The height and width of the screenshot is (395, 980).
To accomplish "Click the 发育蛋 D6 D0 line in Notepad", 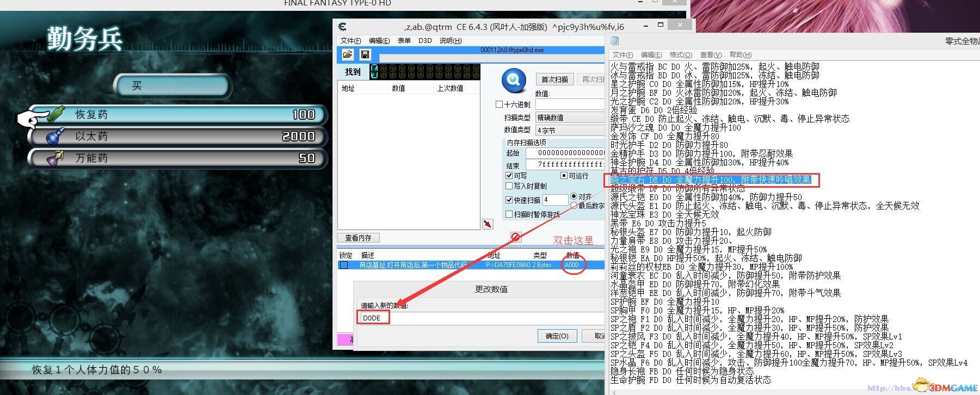I will coord(655,110).
